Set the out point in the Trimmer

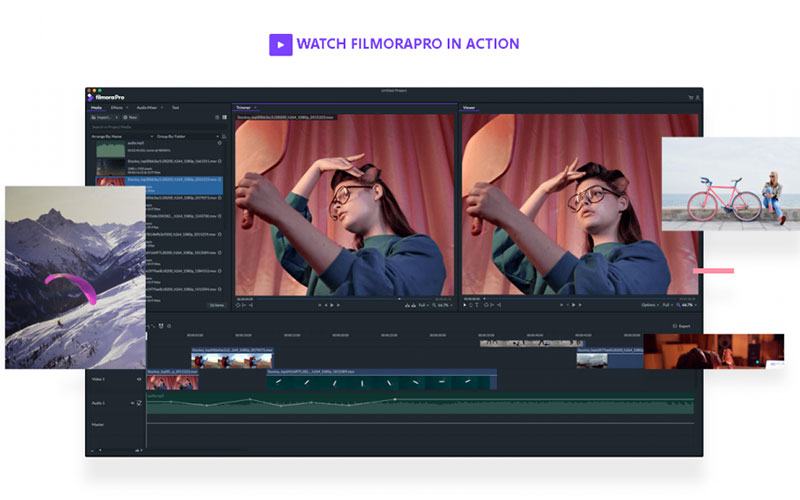(x=251, y=305)
